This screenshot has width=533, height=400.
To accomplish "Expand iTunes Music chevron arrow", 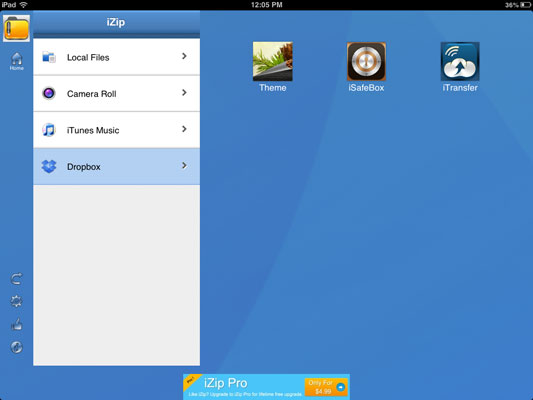I will click(x=184, y=129).
